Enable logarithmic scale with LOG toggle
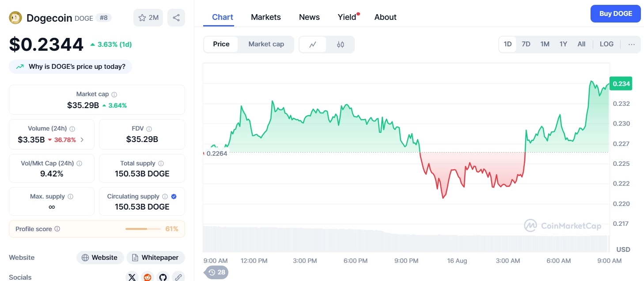The width and height of the screenshot is (644, 281). tap(606, 44)
